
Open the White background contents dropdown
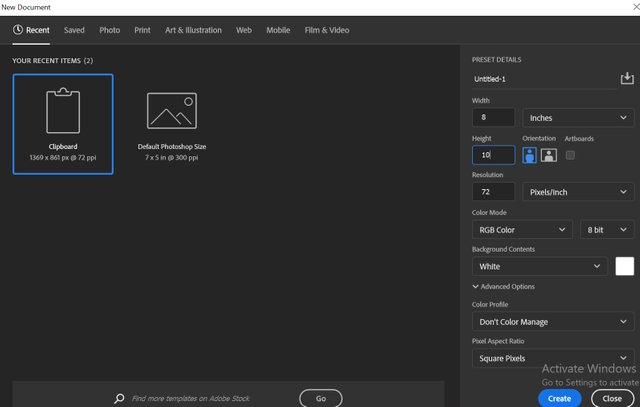tap(540, 267)
